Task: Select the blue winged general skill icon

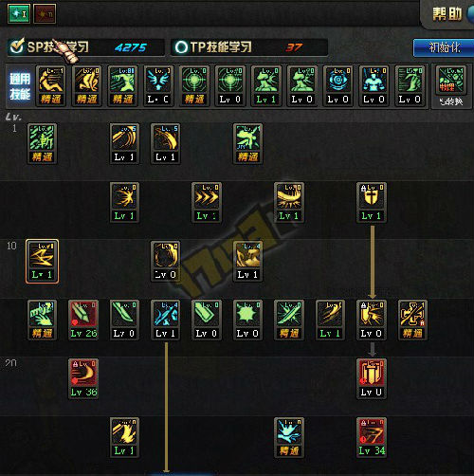Action: click(x=158, y=85)
